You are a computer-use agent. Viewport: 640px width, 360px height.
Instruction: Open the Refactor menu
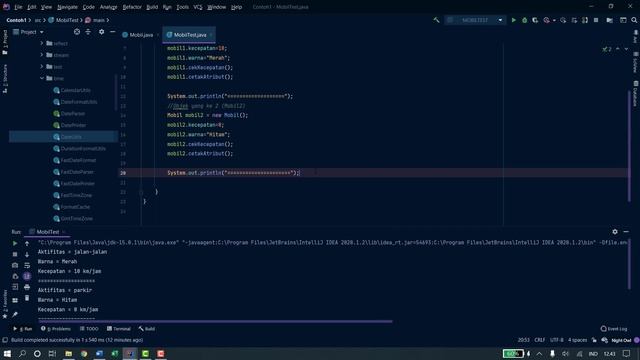click(x=132, y=7)
